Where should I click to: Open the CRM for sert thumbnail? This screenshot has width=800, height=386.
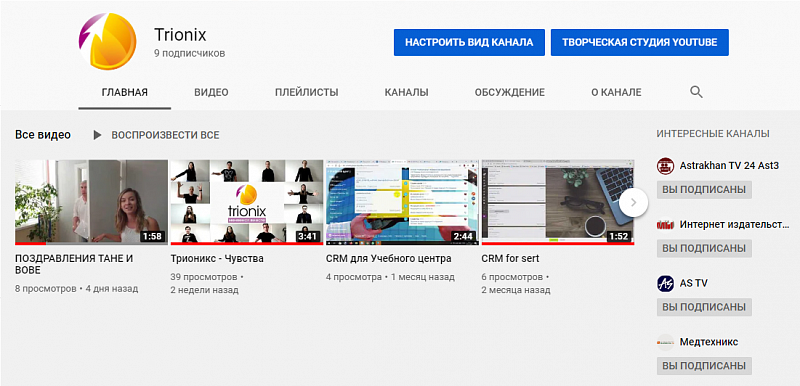point(558,202)
